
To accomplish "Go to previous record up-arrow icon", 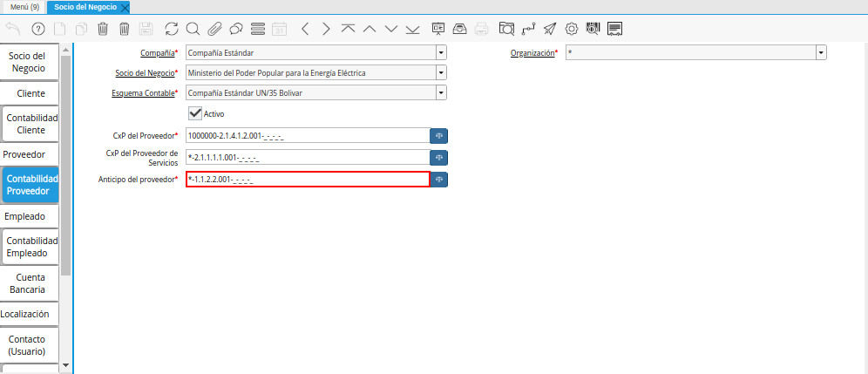I will [370, 29].
